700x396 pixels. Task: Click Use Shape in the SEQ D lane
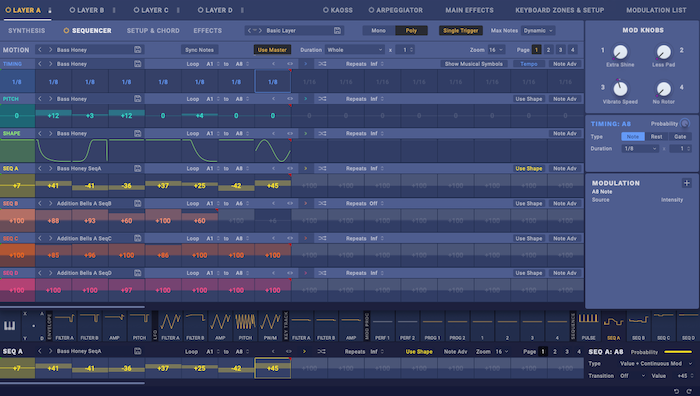[529, 273]
